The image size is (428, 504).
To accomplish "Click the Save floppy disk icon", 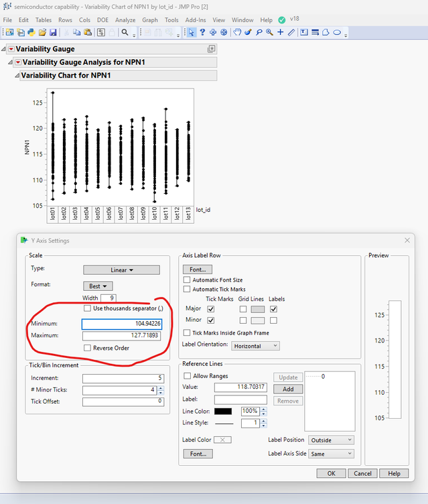I will [x=53, y=32].
